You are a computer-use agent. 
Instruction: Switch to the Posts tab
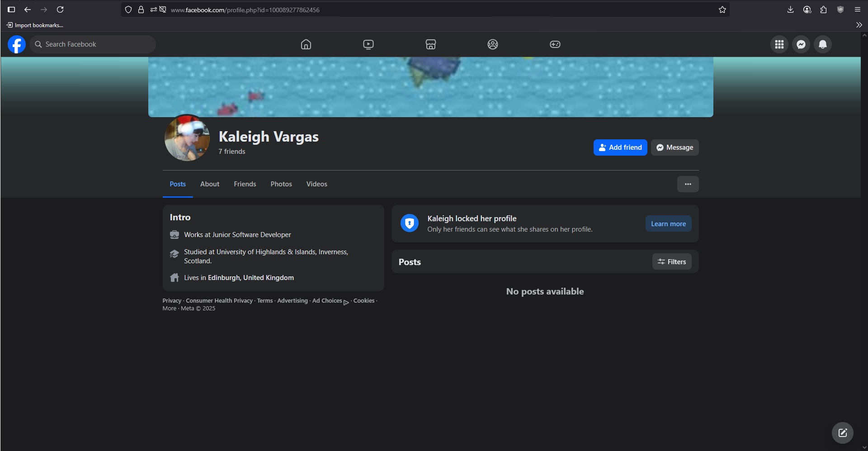click(x=178, y=184)
